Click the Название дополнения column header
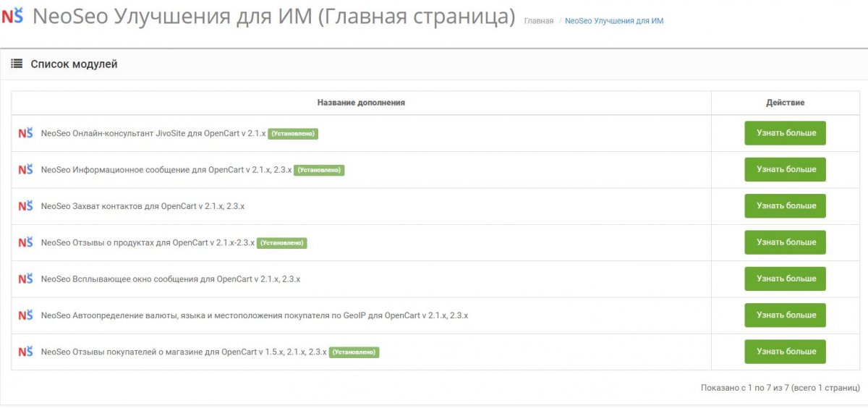This screenshot has width=868, height=408. [361, 103]
